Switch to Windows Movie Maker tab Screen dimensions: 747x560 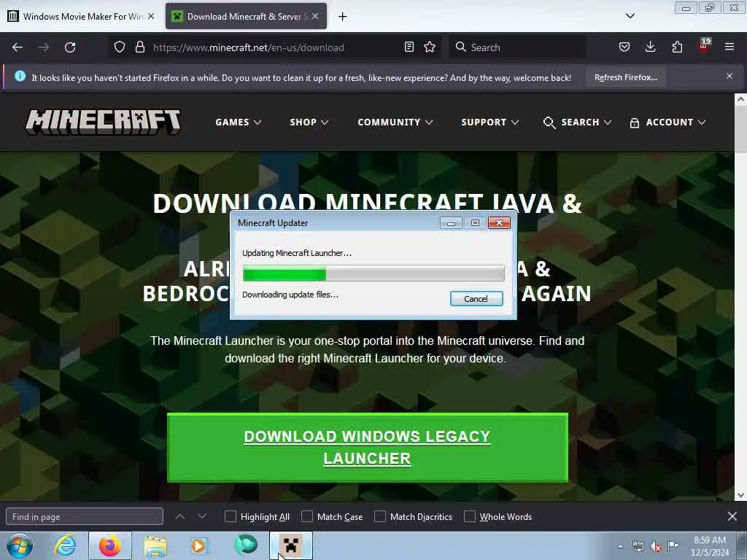coord(81,16)
